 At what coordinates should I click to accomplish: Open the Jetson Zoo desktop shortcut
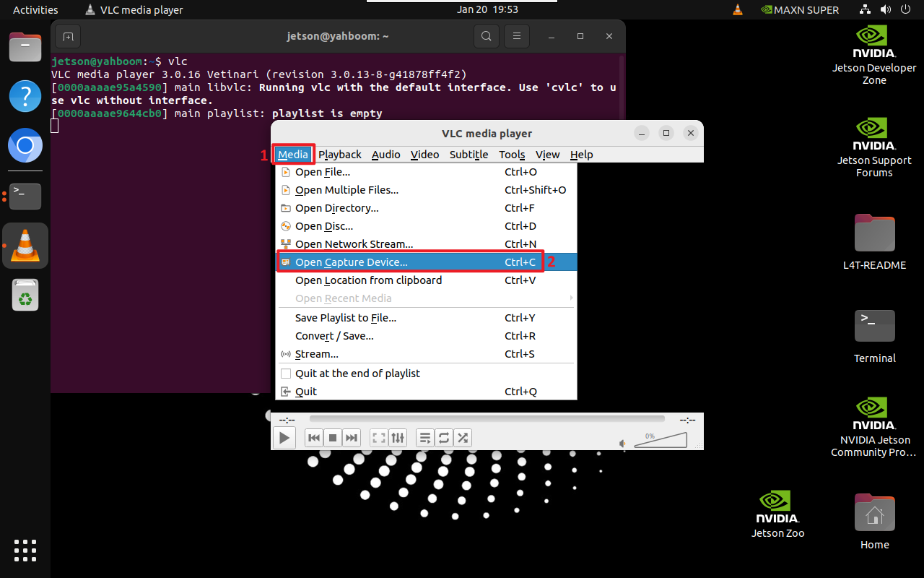point(777,514)
